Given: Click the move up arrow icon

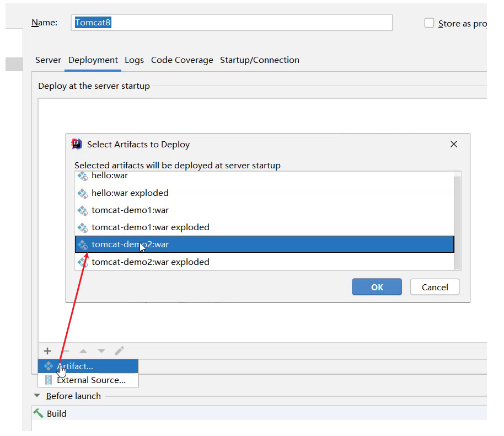Looking at the screenshot, I should click(x=83, y=351).
